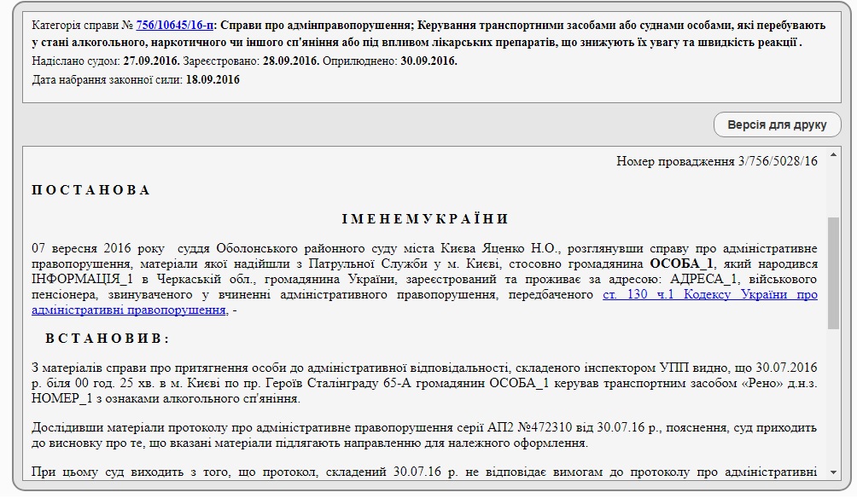Open case number link 756/10645/16-п

(x=175, y=25)
